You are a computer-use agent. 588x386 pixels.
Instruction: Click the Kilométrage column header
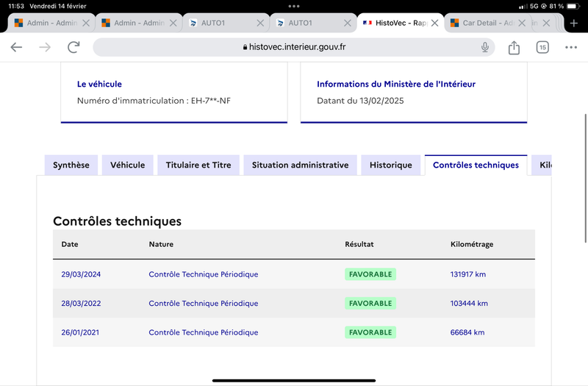coord(472,244)
